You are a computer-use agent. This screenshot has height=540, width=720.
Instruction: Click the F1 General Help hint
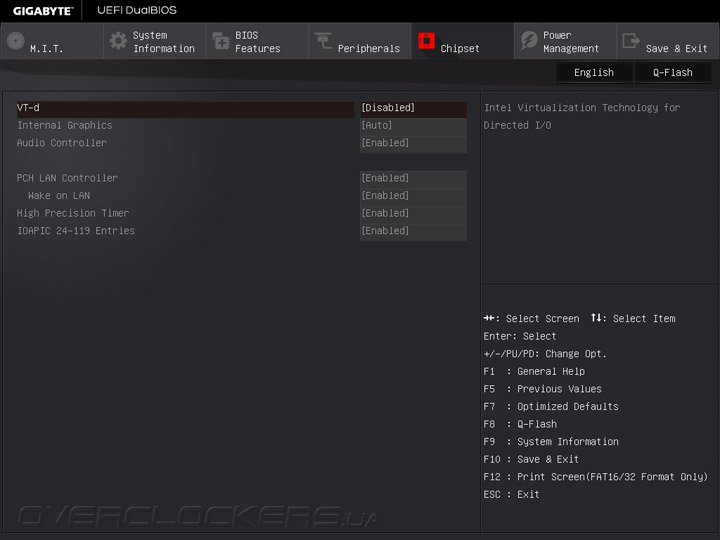pyautogui.click(x=534, y=371)
